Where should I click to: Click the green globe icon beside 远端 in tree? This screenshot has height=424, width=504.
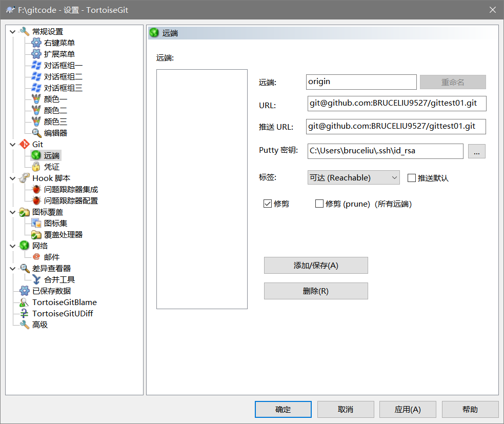pyautogui.click(x=36, y=155)
